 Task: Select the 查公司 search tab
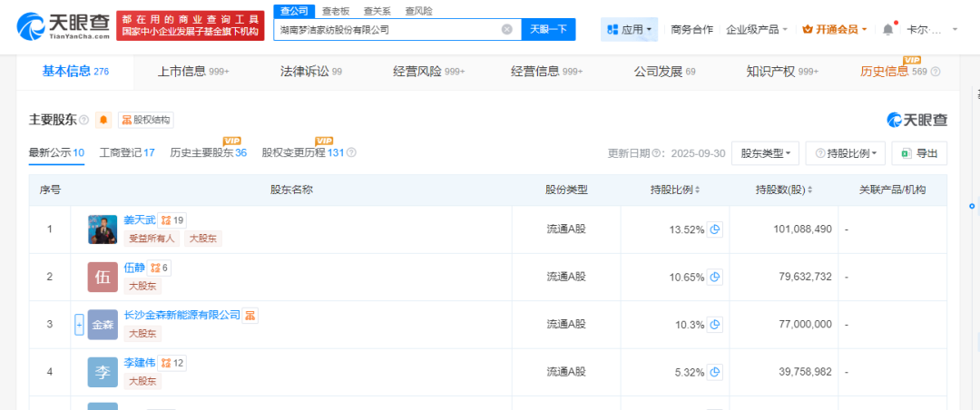coord(294,11)
